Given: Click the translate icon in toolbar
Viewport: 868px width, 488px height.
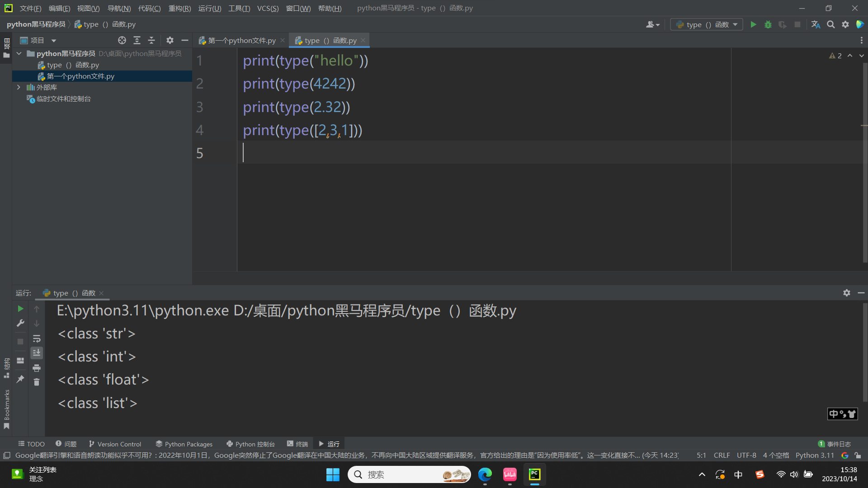Looking at the screenshot, I should 816,24.
